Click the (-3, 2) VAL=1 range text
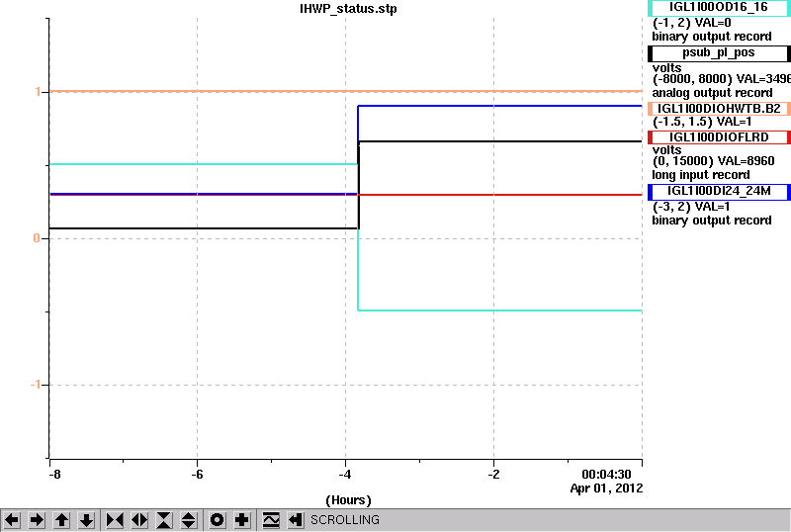The width and height of the screenshot is (791, 532). pyautogui.click(x=691, y=207)
